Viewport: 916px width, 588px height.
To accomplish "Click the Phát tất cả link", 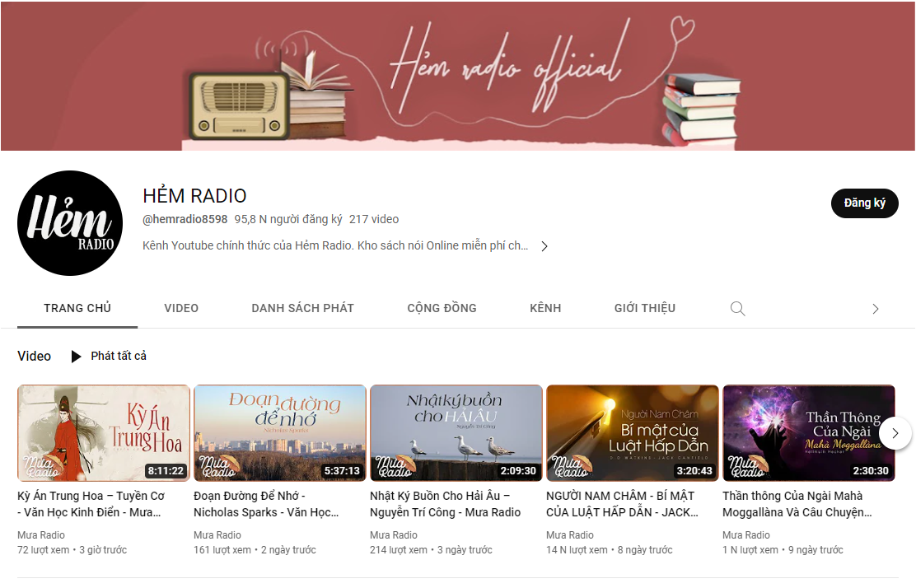I will [119, 357].
